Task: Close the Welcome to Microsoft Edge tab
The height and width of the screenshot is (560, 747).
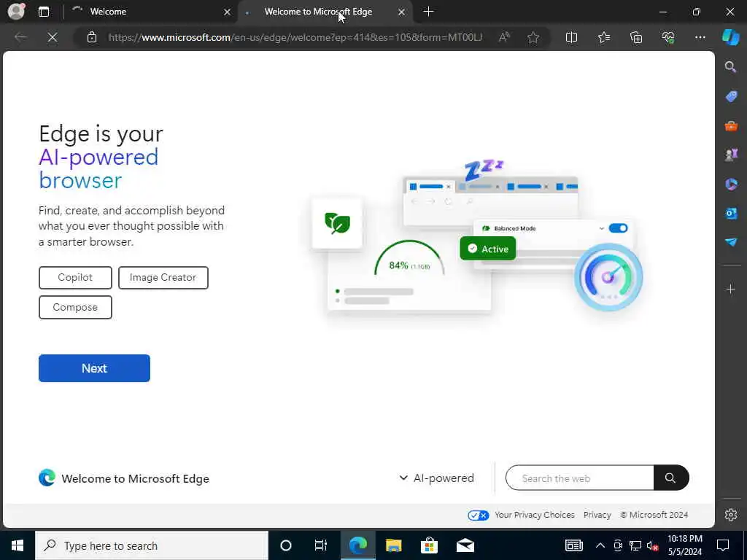Action: click(402, 12)
